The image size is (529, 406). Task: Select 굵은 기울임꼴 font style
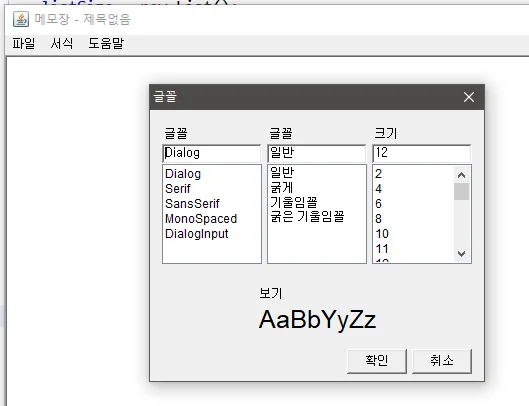coord(307,217)
